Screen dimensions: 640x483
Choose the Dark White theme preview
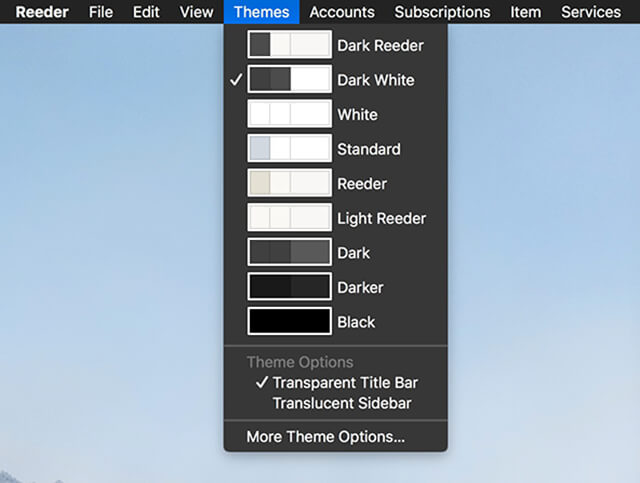[289, 79]
